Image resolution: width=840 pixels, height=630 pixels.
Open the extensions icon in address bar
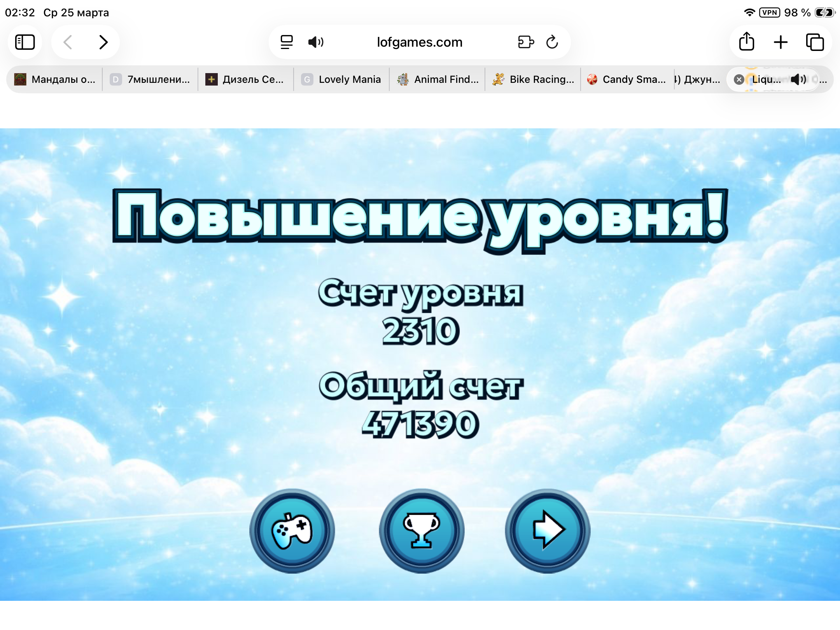point(526,42)
